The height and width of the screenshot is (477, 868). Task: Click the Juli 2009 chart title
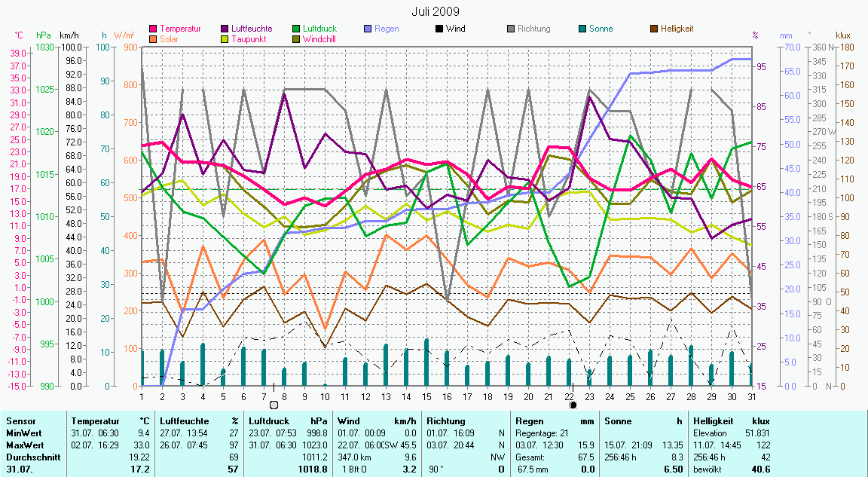pyautogui.click(x=435, y=11)
